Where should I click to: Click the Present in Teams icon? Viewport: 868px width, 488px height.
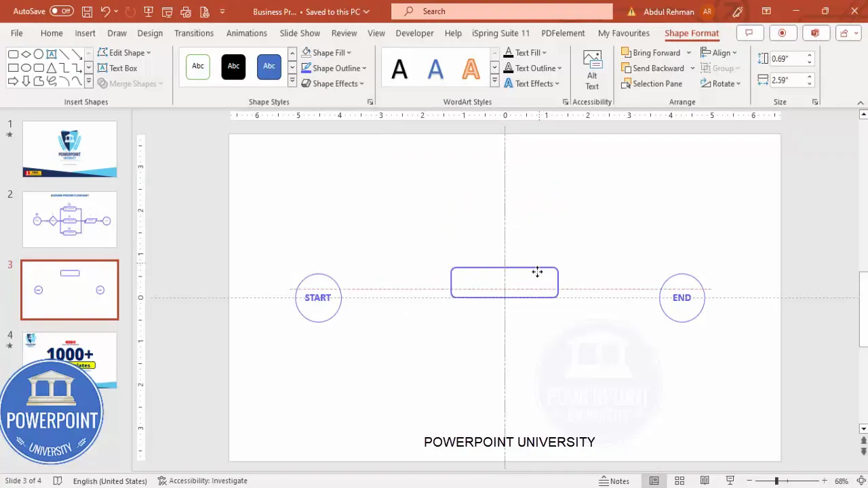tap(815, 33)
